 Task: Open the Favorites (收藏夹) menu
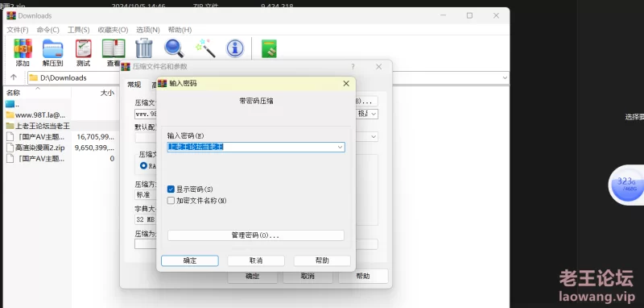click(x=113, y=30)
